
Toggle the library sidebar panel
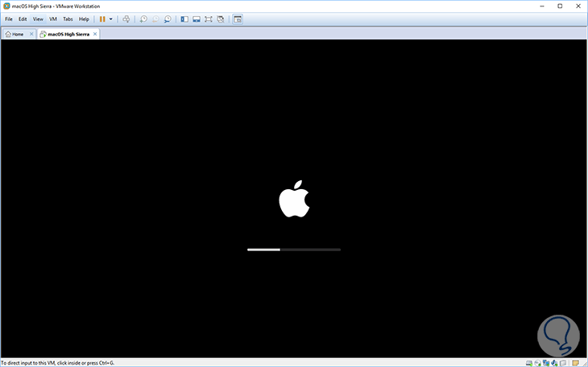click(184, 19)
